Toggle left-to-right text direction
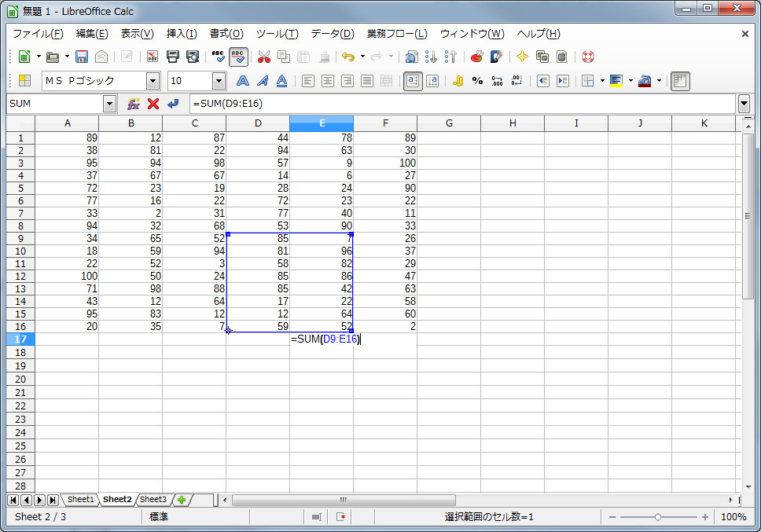The width and height of the screenshot is (761, 532). [413, 81]
